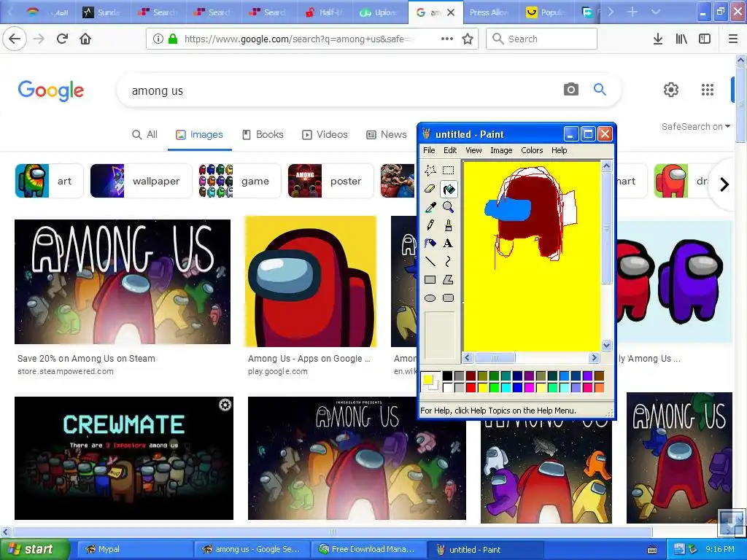Choose the Ellipse shape tool in Paint
Screen dimensions: 747x560
point(430,298)
